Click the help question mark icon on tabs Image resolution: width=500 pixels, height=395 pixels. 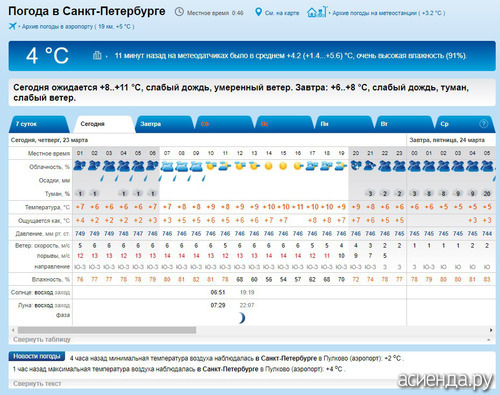[483, 124]
